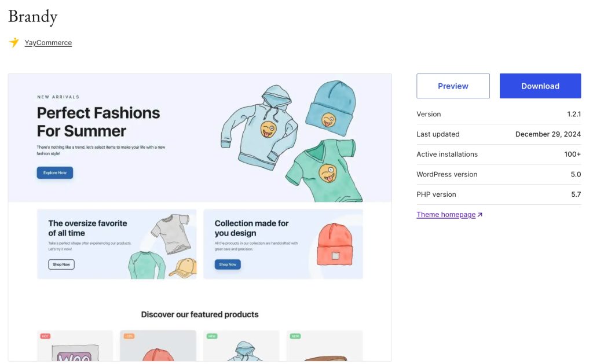Click the outlined Shop Now button
The width and height of the screenshot is (593, 364).
point(61,264)
